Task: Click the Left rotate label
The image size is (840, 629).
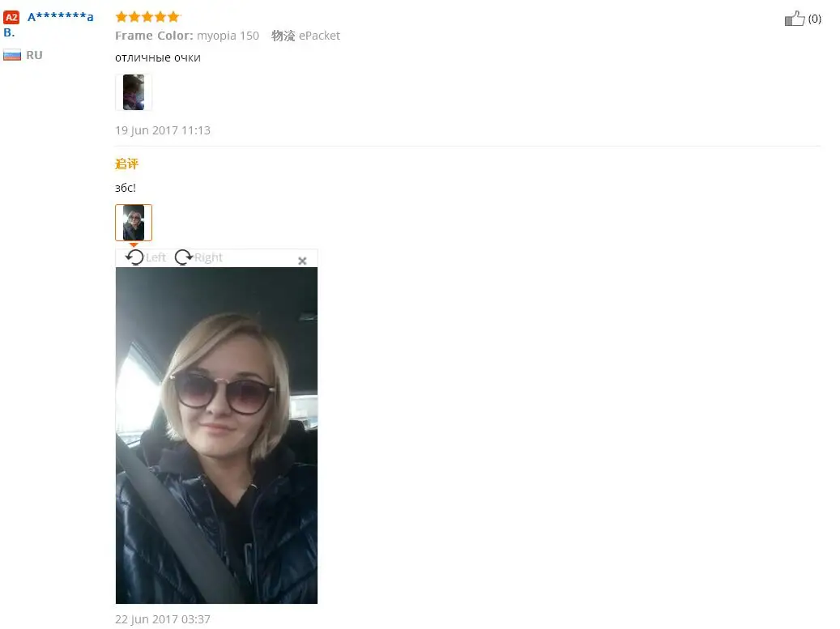Action: click(x=156, y=257)
